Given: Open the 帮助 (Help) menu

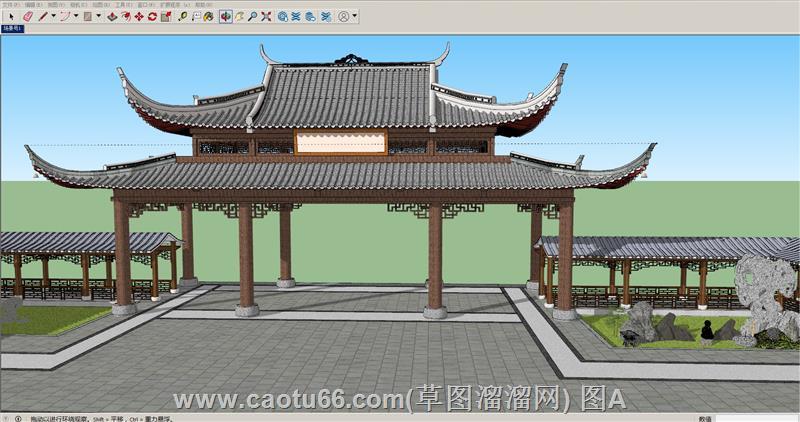Looking at the screenshot, I should (204, 4).
